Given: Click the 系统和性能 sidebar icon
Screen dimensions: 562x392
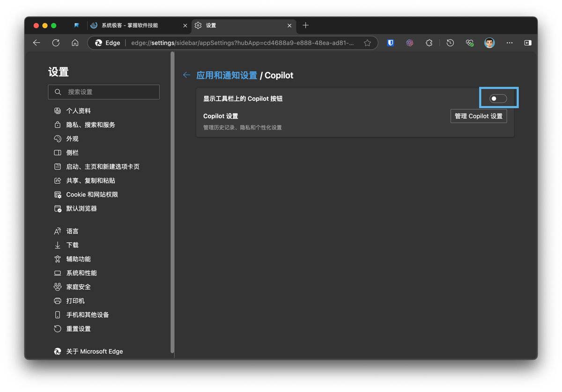Looking at the screenshot, I should (58, 273).
